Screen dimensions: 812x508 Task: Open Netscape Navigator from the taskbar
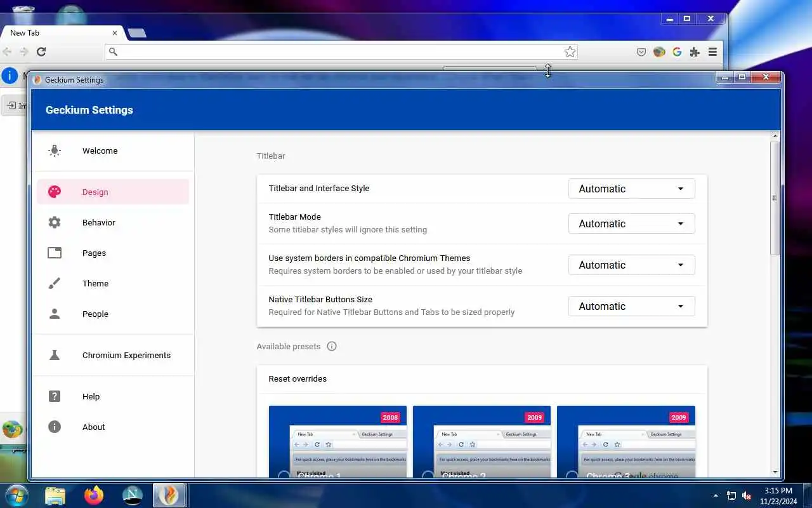[x=133, y=495]
